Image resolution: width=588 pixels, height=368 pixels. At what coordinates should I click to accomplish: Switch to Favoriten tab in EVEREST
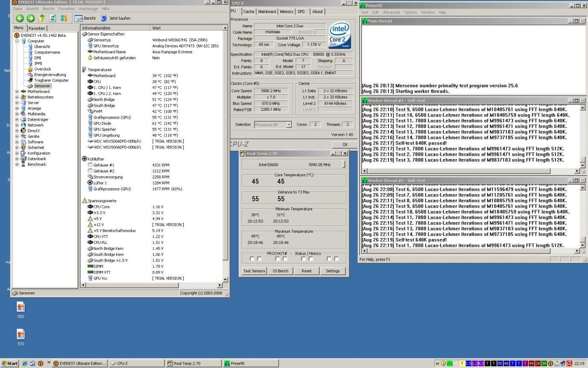pos(37,28)
